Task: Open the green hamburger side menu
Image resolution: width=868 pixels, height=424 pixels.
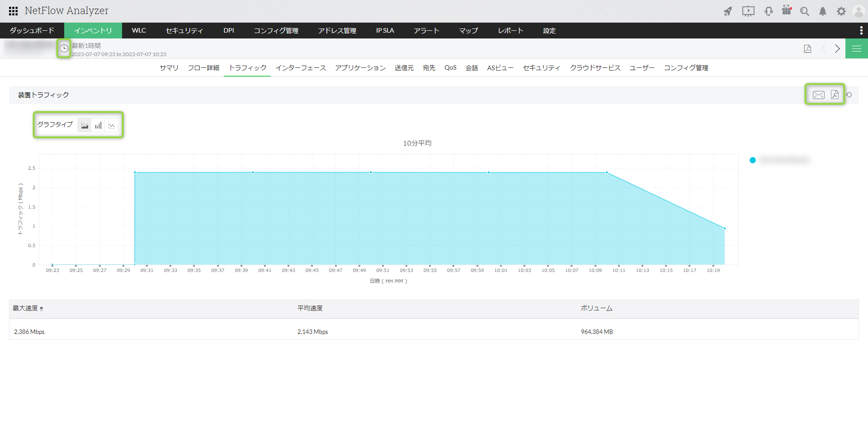Action: click(x=857, y=48)
